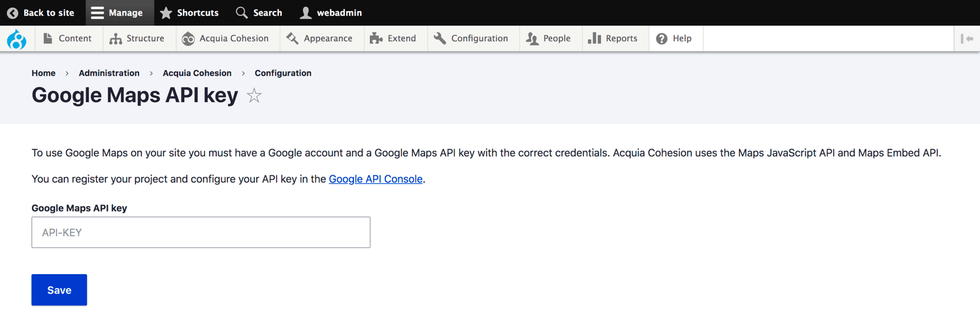Open the Acquia Cohesion menu
This screenshot has height=333, width=980.
click(x=225, y=39)
